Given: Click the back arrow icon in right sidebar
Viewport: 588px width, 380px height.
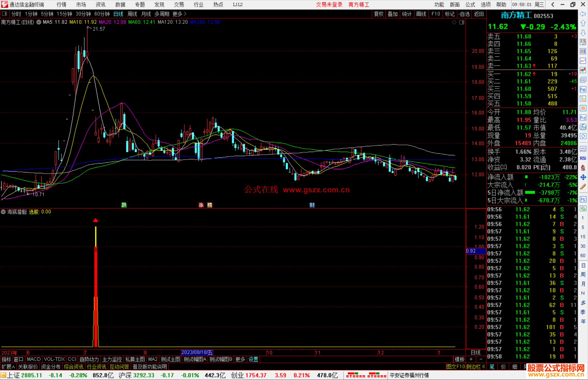Looking at the screenshot, I should tap(583, 14).
